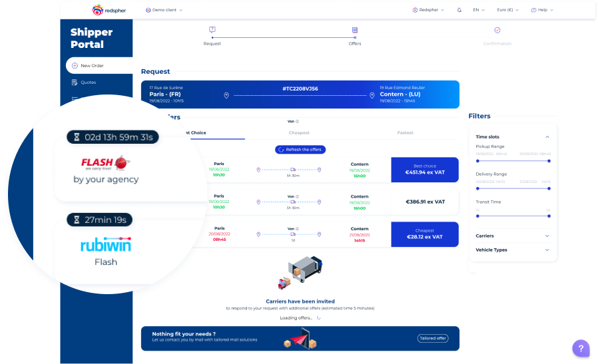Screen dimensions: 598x364
Task: Click Transit Time slider left handle
Action: point(477,216)
